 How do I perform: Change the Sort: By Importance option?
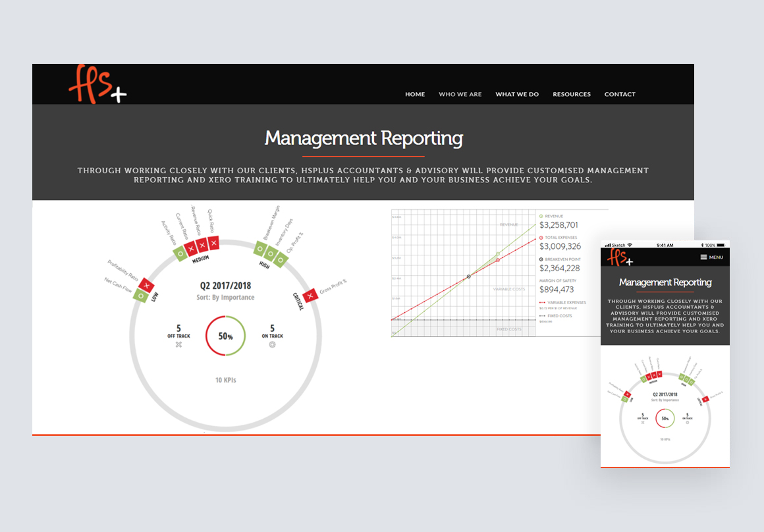(x=226, y=298)
